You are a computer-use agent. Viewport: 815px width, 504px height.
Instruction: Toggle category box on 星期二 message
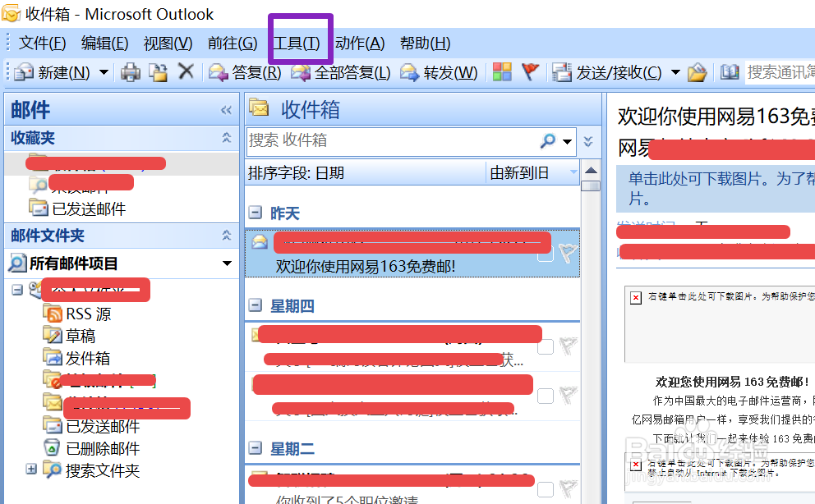point(546,489)
